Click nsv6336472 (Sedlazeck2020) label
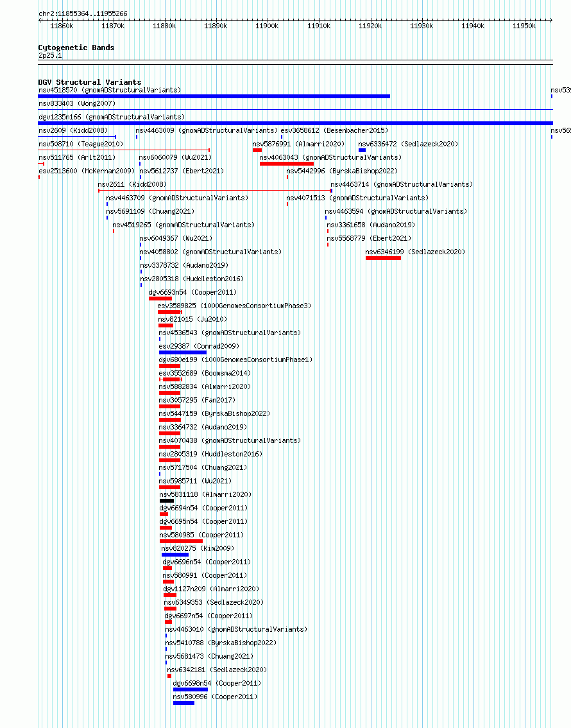Image resolution: width=571 pixels, height=728 pixels. (408, 144)
